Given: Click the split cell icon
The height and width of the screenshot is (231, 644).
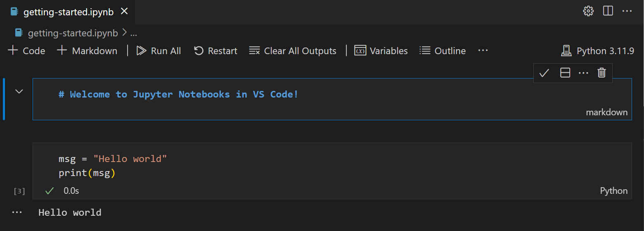Looking at the screenshot, I should 565,73.
